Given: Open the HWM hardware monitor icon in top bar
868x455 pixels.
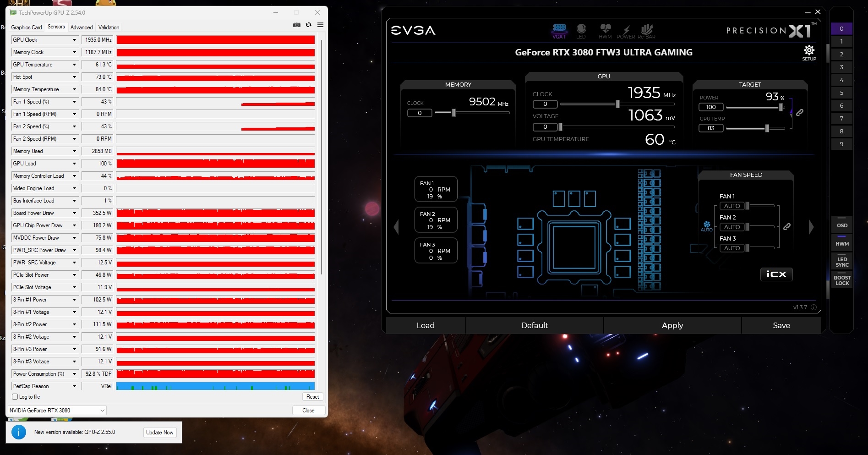Looking at the screenshot, I should pos(605,31).
